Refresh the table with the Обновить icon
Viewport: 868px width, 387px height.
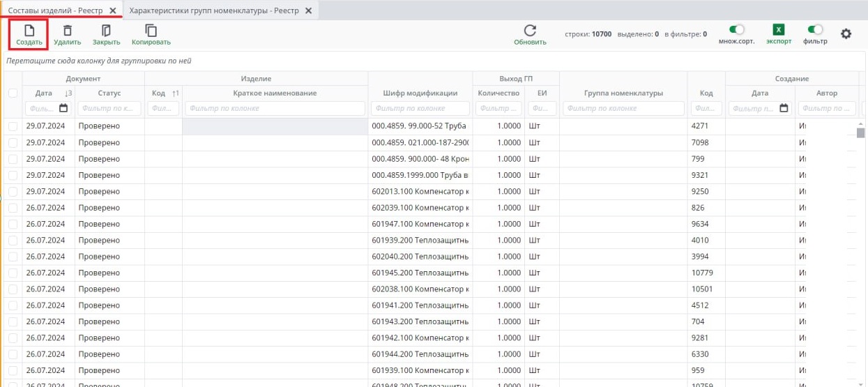click(x=530, y=30)
